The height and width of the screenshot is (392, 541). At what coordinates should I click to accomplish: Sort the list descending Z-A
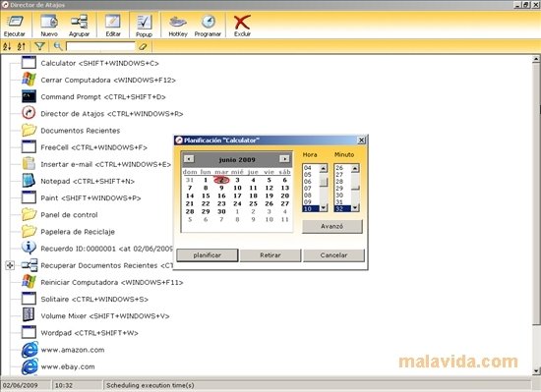click(21, 46)
